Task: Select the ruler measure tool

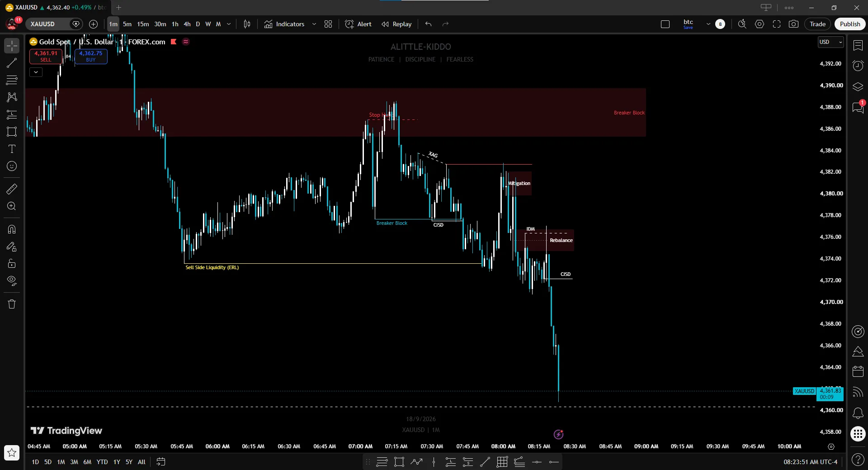Action: click(12, 189)
